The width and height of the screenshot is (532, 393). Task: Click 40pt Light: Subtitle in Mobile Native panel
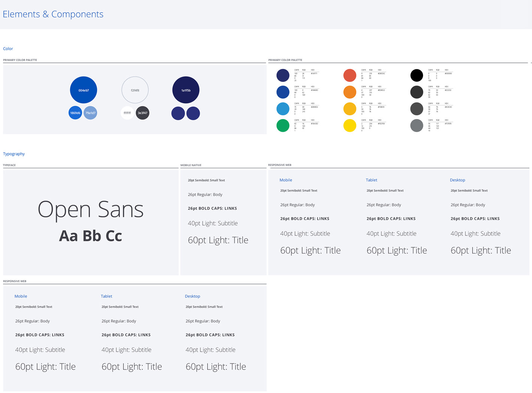(x=213, y=223)
